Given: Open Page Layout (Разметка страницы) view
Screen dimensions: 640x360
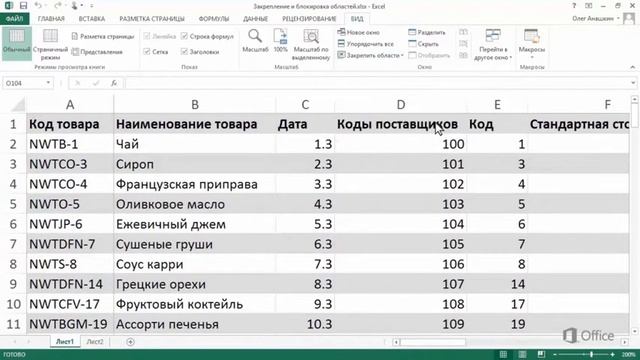Looking at the screenshot, I should 103,36.
